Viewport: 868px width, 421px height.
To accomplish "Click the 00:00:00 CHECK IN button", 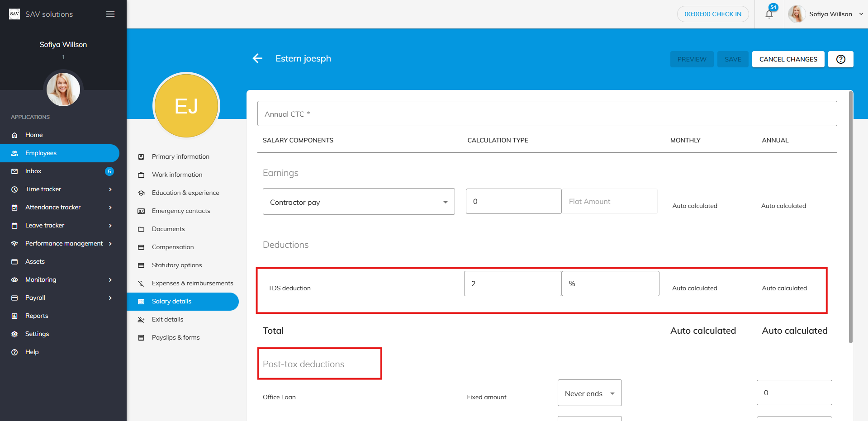I will point(712,14).
